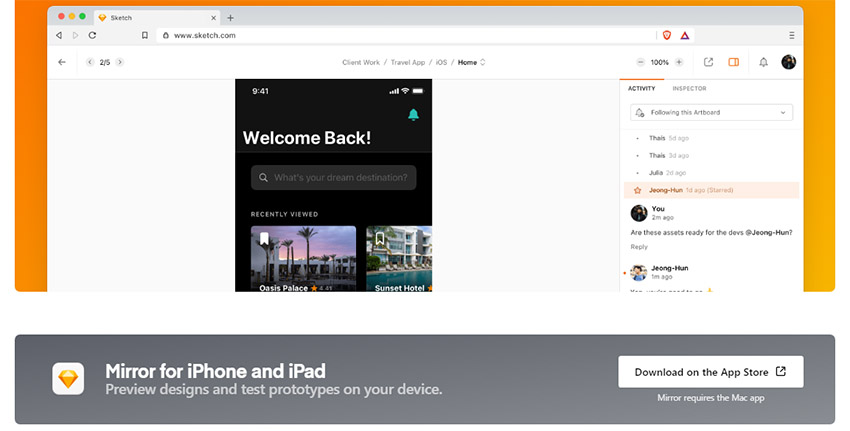The image size is (850, 431).
Task: Click the browser forward navigation arrow
Action: click(x=75, y=35)
